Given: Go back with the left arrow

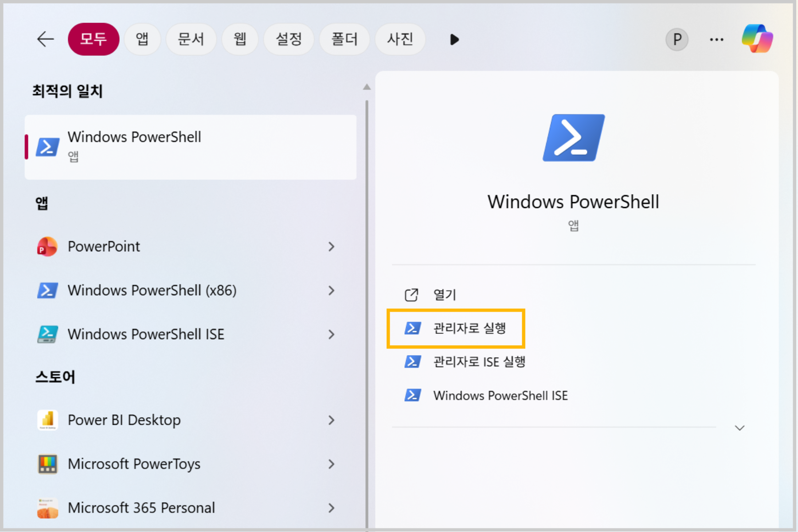Looking at the screenshot, I should [x=45, y=39].
